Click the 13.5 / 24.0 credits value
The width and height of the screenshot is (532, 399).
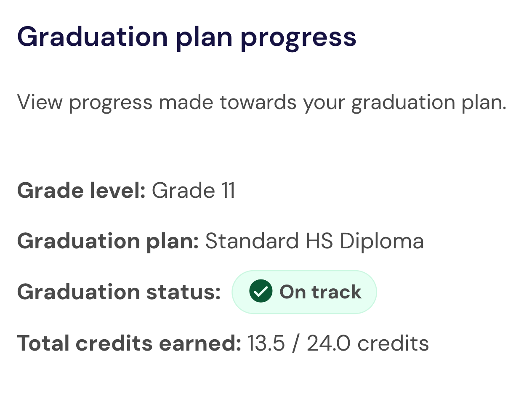[338, 343]
